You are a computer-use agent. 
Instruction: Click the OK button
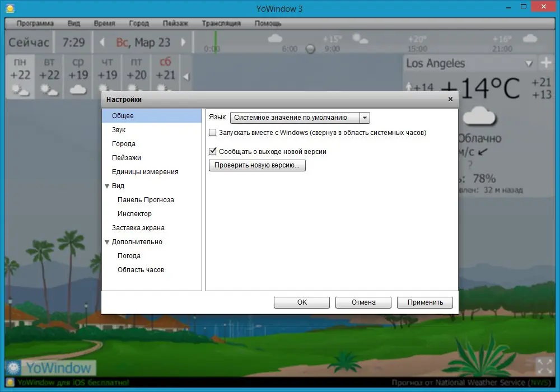302,302
